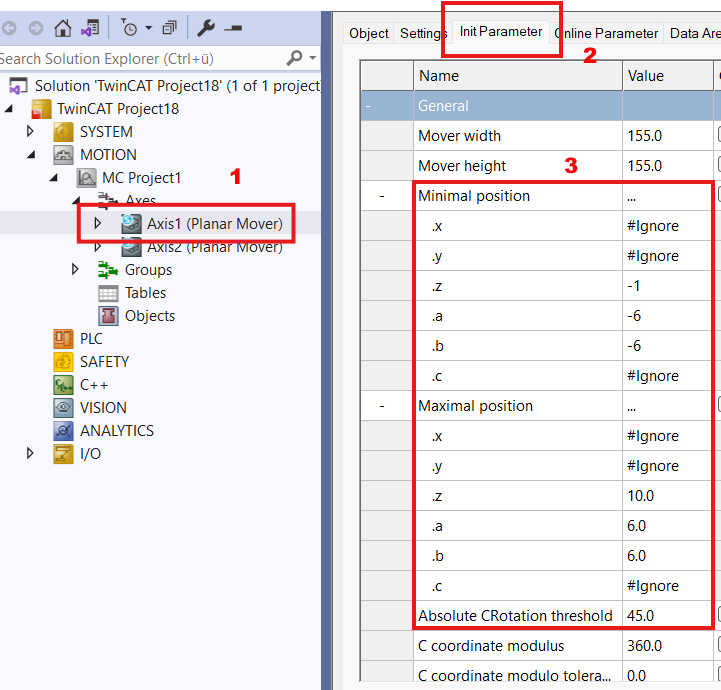Expand the SYSTEM node
This screenshot has width=721, height=690.
point(30,131)
